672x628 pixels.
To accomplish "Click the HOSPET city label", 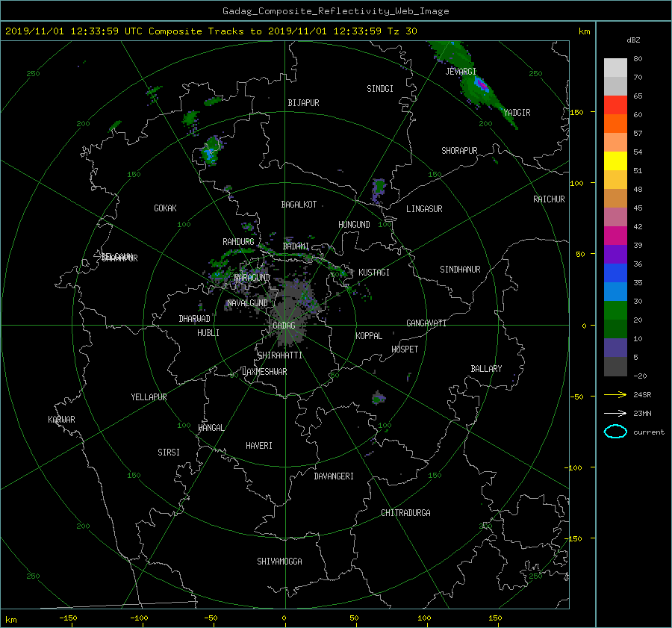I will tap(405, 349).
